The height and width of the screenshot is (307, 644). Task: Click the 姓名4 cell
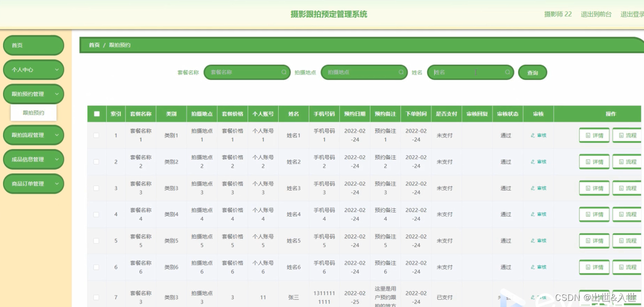(294, 214)
